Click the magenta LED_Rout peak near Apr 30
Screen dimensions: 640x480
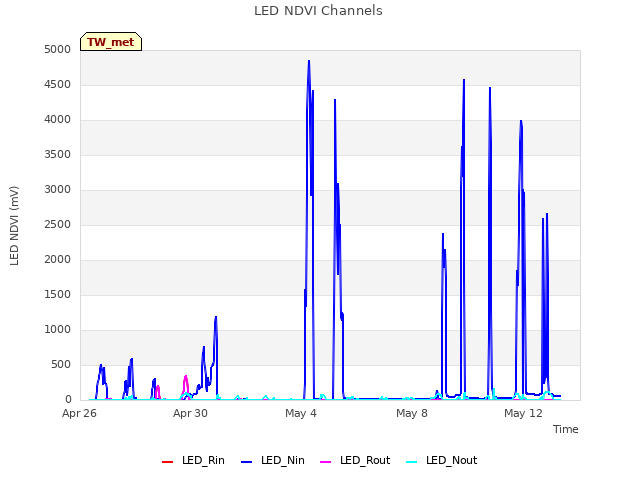click(186, 377)
